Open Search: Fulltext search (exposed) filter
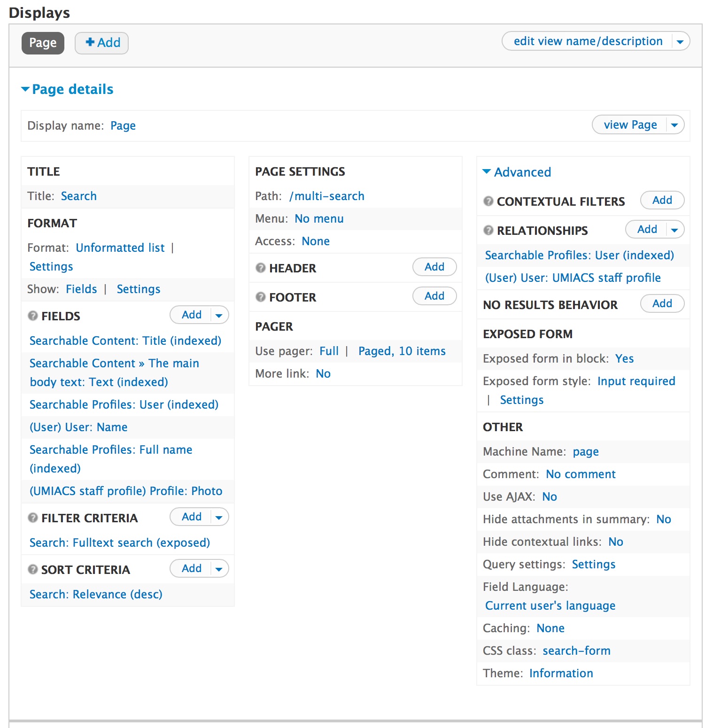 pyautogui.click(x=120, y=542)
